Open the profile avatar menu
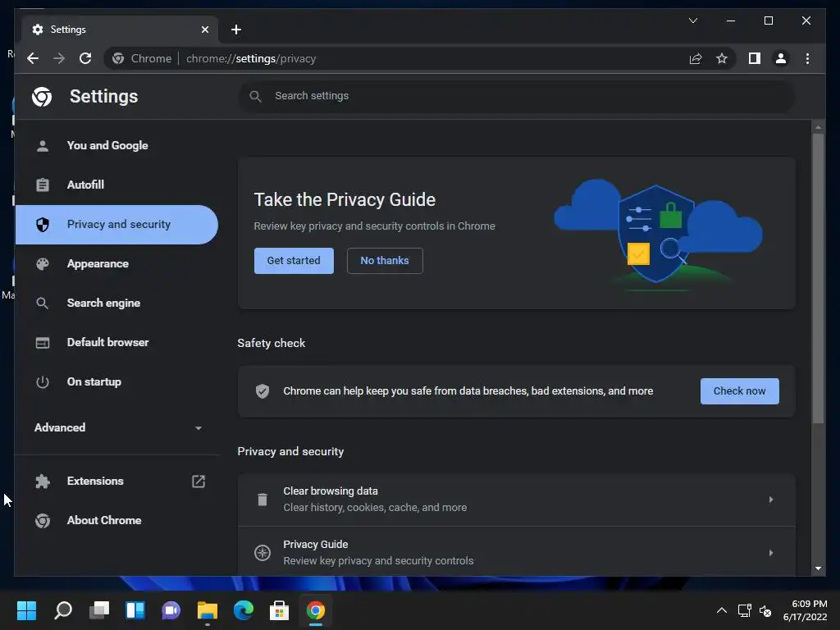 (x=781, y=58)
